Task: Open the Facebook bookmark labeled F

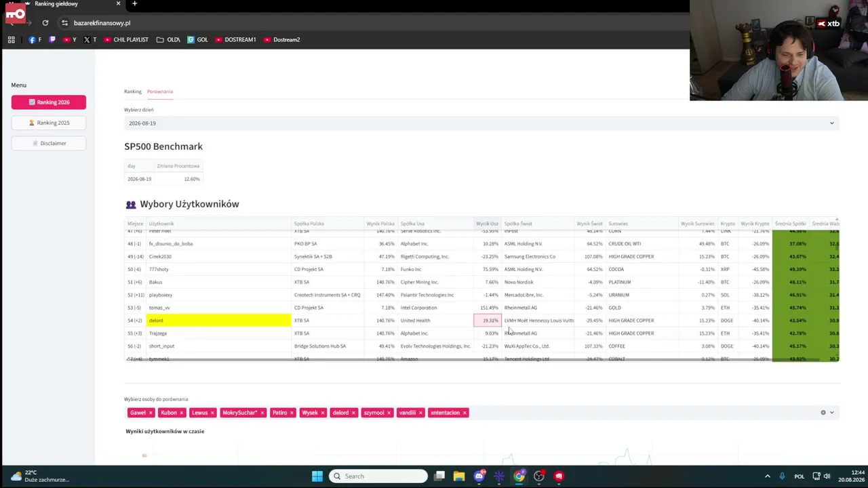Action: click(x=35, y=40)
